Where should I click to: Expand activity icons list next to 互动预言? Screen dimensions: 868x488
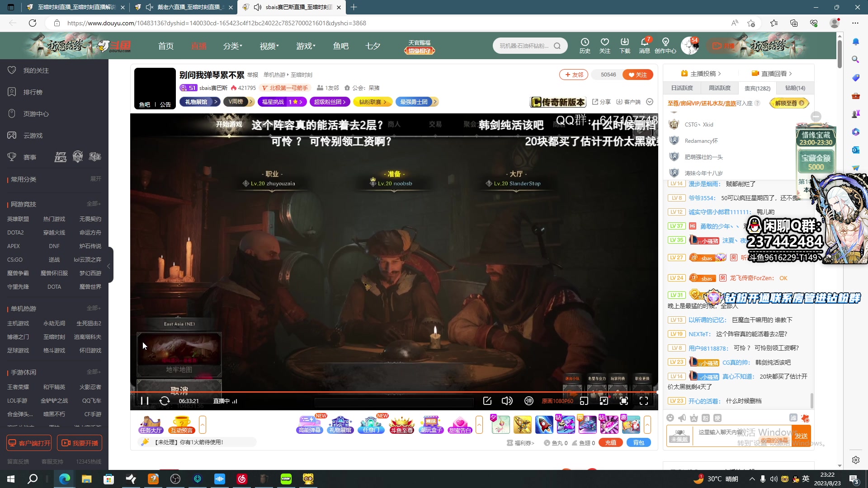(203, 425)
